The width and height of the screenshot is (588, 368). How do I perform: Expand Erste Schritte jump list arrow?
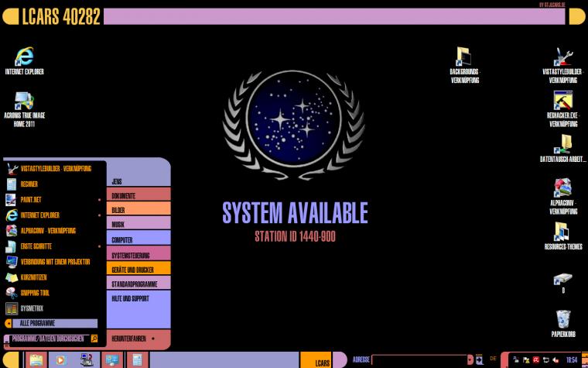click(99, 246)
